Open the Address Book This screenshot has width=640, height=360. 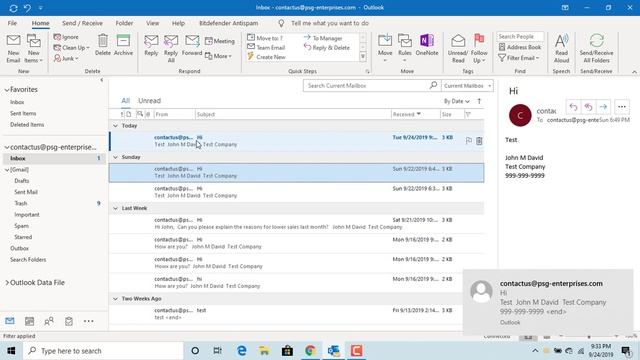tap(520, 47)
